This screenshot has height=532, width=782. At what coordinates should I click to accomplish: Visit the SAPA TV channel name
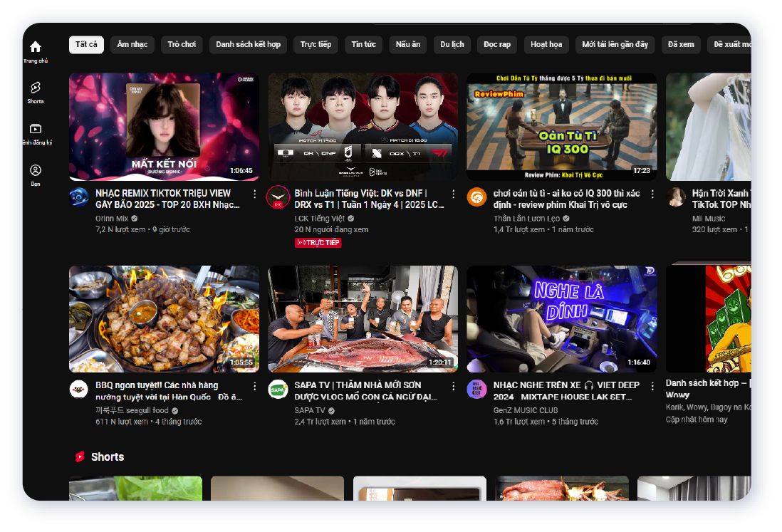click(x=309, y=410)
